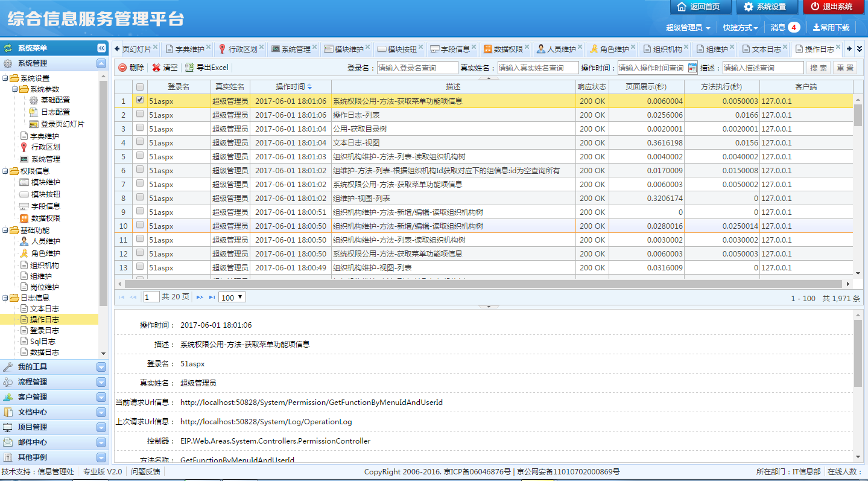Check the checkbox for row 10
Image resolution: width=868 pixels, height=481 pixels.
pyautogui.click(x=140, y=226)
